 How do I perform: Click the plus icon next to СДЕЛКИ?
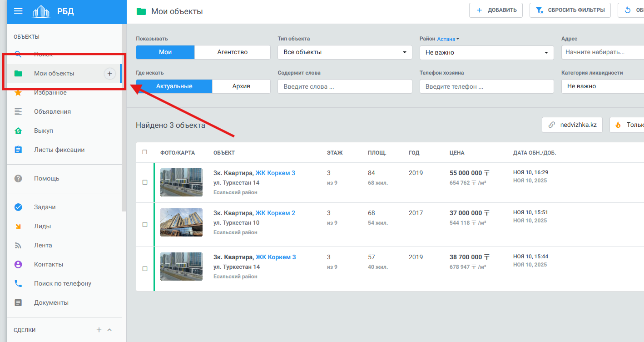click(99, 330)
